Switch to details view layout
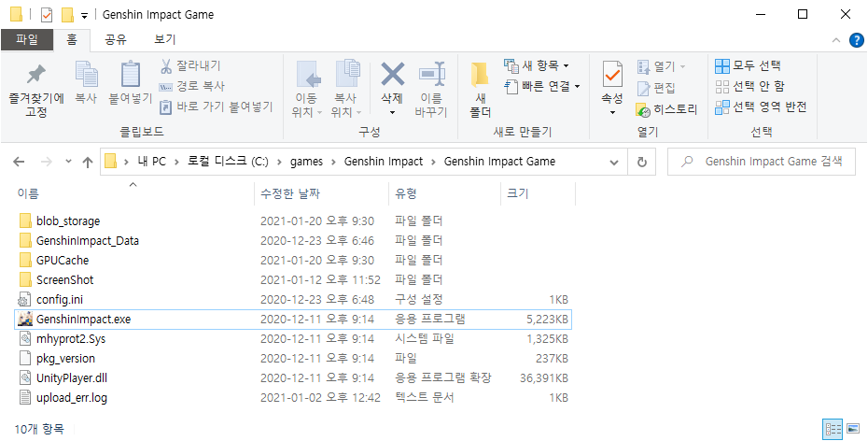 pos(833,428)
